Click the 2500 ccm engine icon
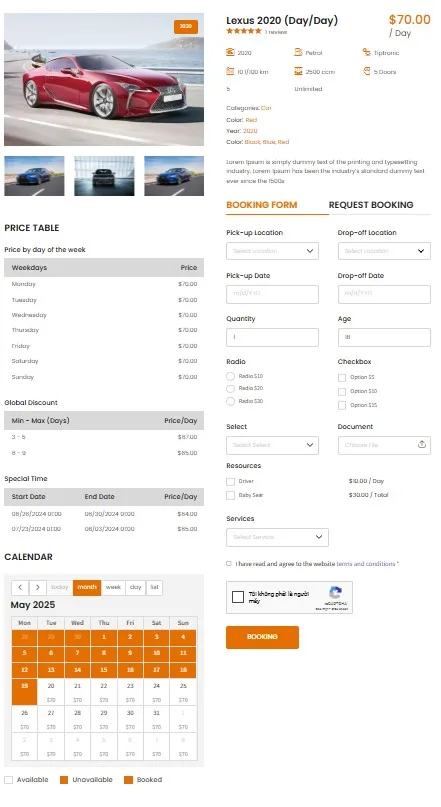This screenshot has height=807, width=441. pyautogui.click(x=298, y=71)
